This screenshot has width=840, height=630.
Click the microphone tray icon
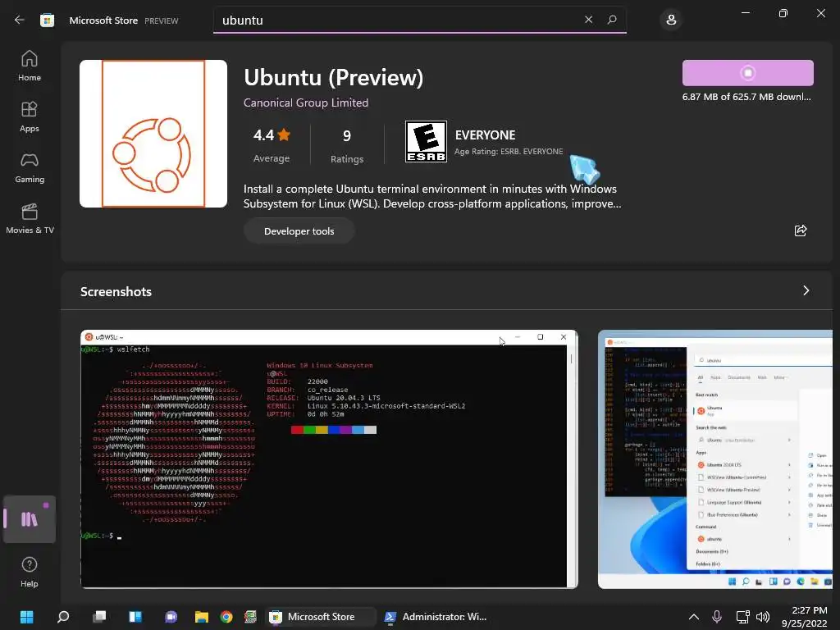pyautogui.click(x=717, y=617)
